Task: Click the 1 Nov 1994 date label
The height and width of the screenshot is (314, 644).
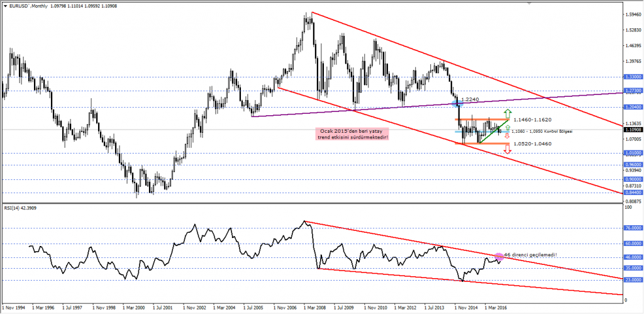Action: point(14,308)
